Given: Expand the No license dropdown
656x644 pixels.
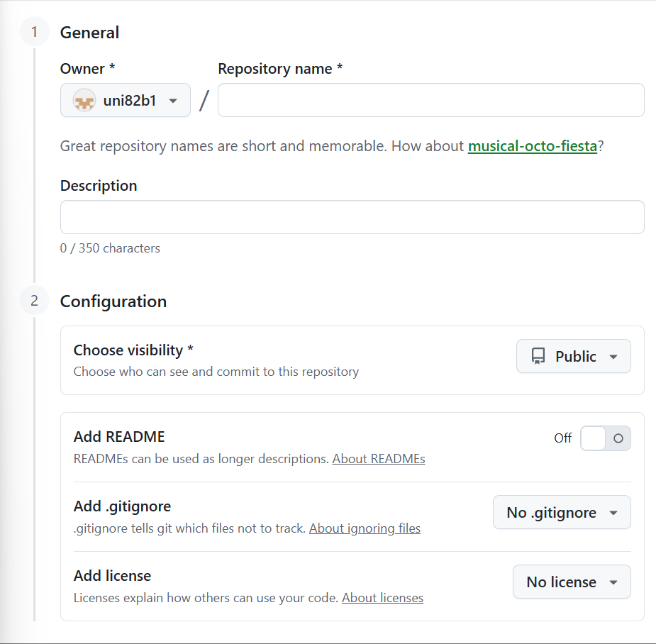Looking at the screenshot, I should [571, 582].
